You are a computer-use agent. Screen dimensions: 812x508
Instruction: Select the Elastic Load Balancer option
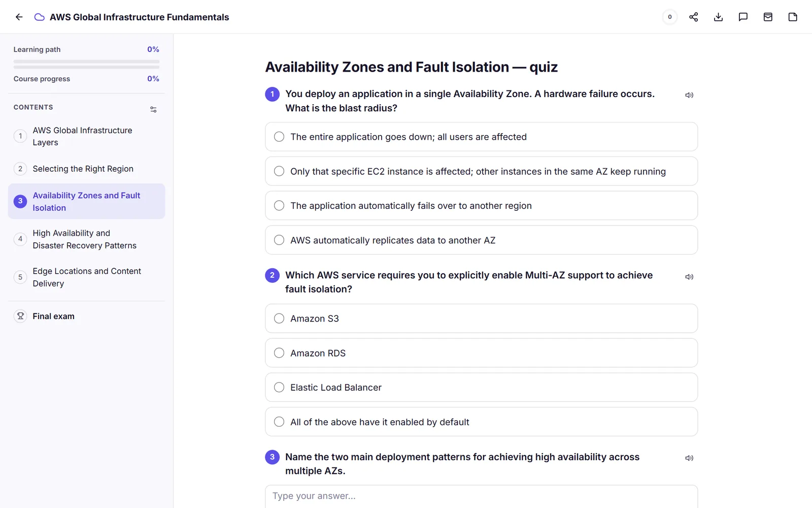coord(481,387)
